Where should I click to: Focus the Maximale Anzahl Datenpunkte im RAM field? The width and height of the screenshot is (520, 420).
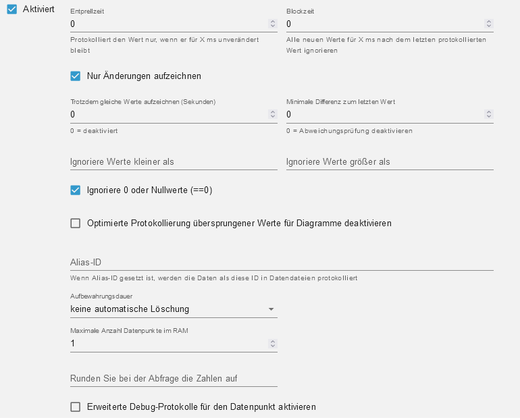168,344
